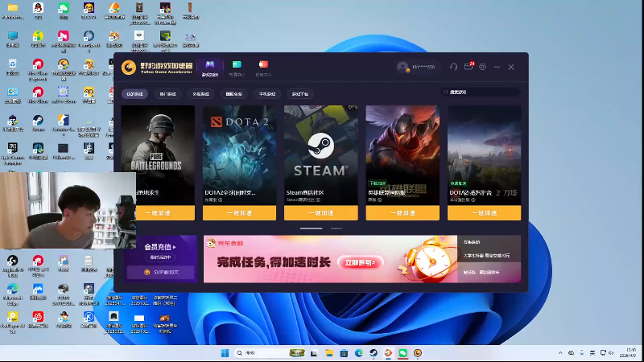Open Yeluo accelerator icon on the taskbar

click(418, 353)
